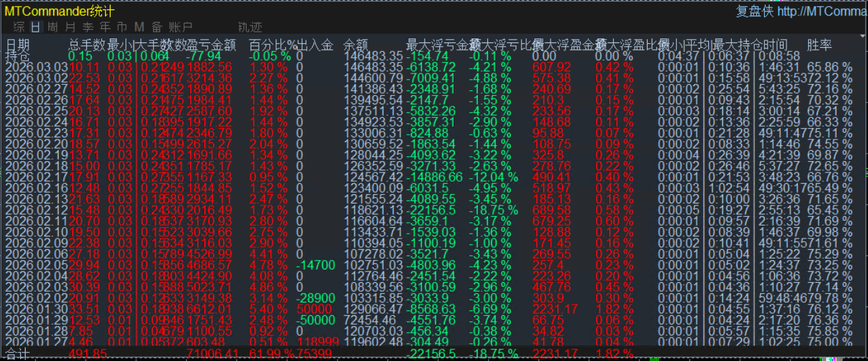The width and height of the screenshot is (868, 361).
Task: Select the 2026.02.26 date row
Action: pos(36,100)
